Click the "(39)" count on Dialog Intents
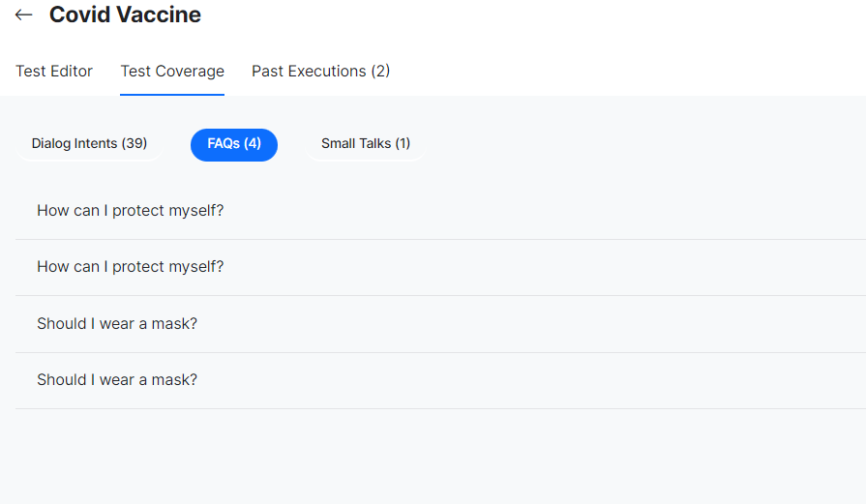This screenshot has height=504, width=866. [x=134, y=144]
